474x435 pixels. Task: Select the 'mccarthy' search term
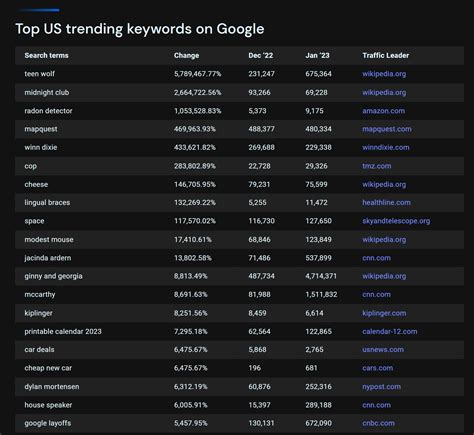40,295
